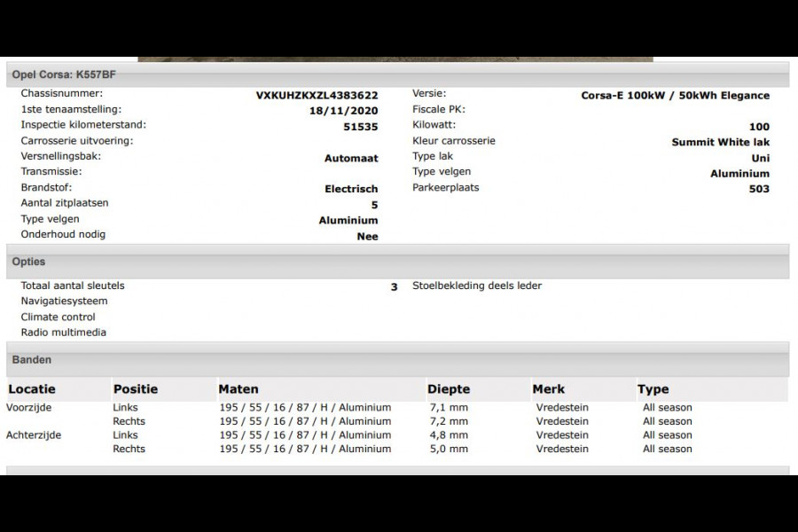Click Rechts in the 7,2 mm row
This screenshot has width=798, height=532.
pyautogui.click(x=129, y=421)
